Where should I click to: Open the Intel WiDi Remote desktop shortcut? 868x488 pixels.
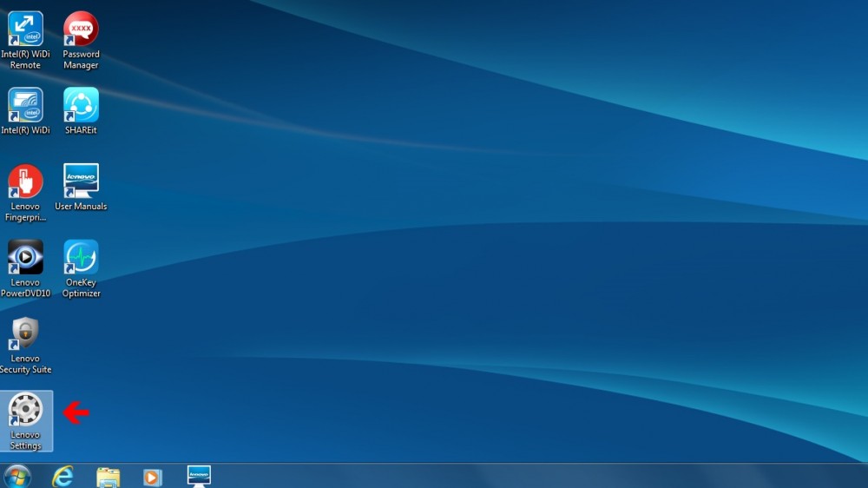point(25,29)
